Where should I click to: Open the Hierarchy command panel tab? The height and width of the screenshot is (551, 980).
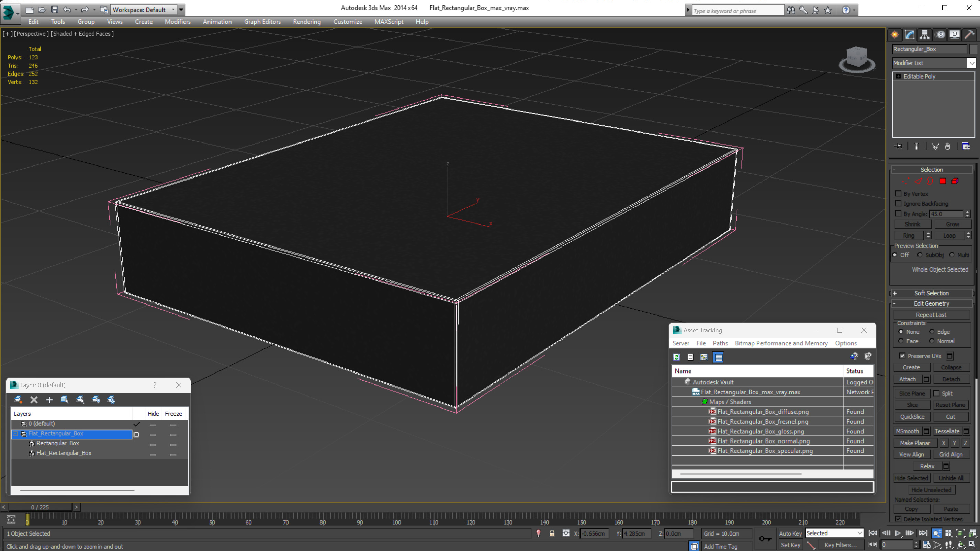point(924,35)
